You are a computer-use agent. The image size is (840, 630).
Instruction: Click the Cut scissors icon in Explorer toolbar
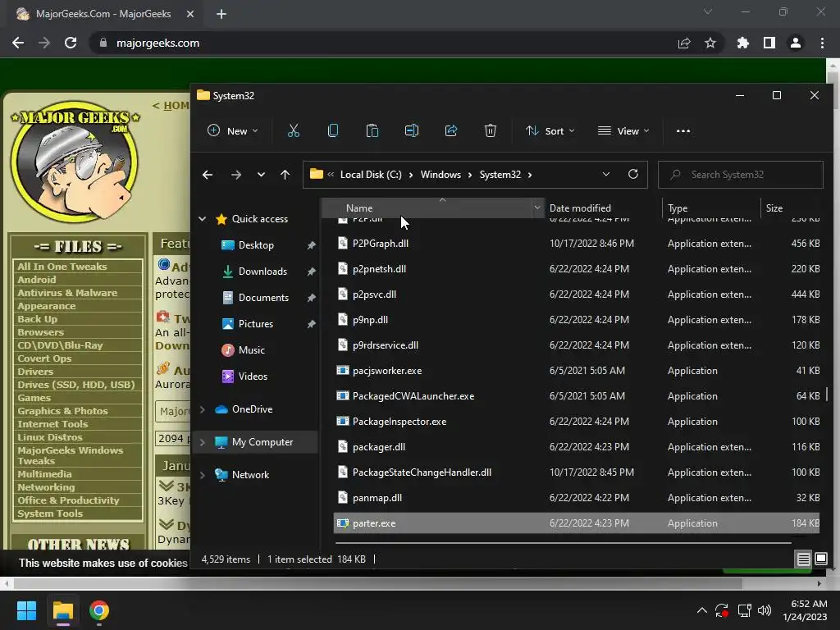(293, 130)
